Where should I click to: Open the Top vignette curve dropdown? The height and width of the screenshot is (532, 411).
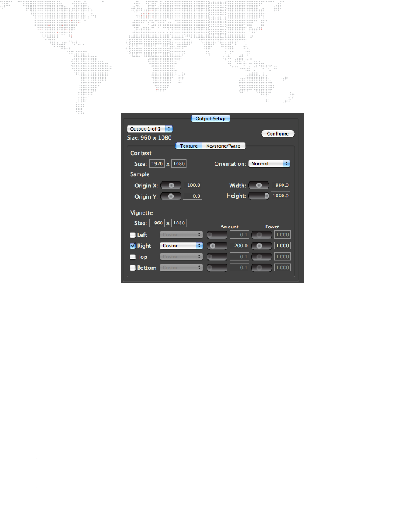[181, 257]
